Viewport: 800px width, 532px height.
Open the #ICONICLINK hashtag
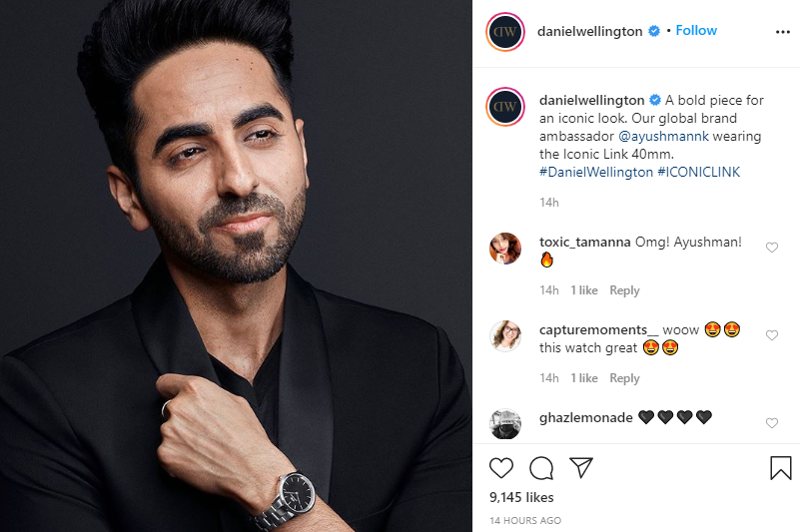click(698, 172)
